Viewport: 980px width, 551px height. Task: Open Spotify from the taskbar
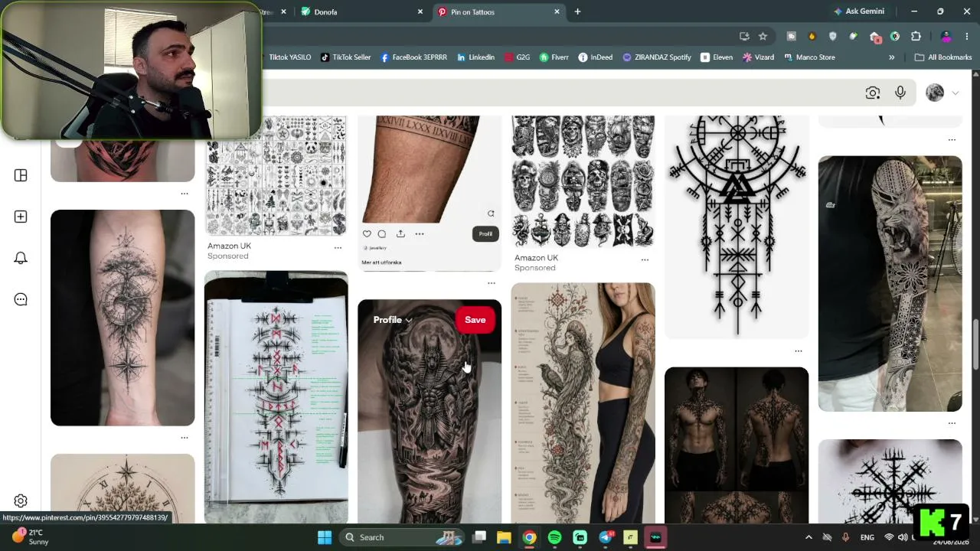[554, 537]
